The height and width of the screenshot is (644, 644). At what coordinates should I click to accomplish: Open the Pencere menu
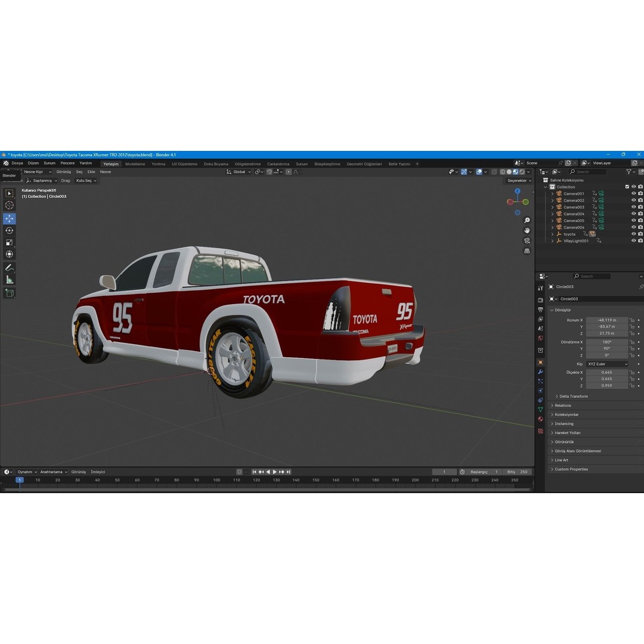click(67, 163)
